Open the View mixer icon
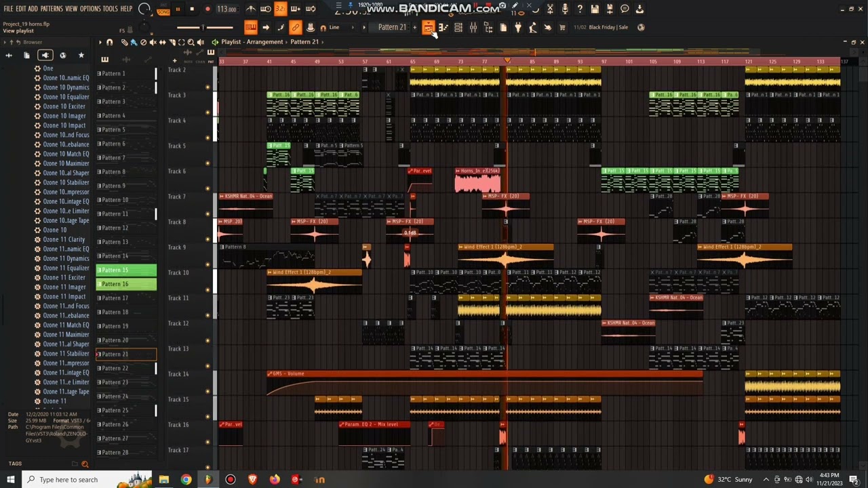 tap(473, 27)
